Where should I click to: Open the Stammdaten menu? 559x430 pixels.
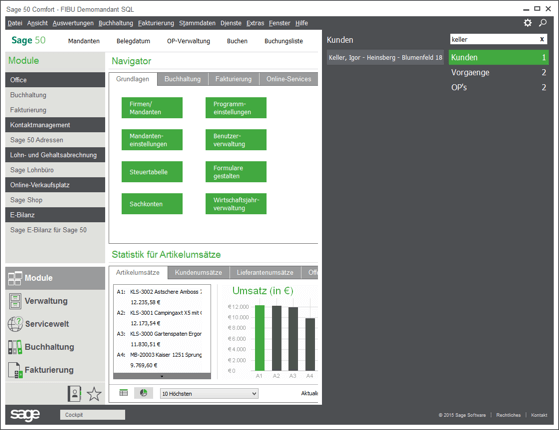[x=197, y=23]
